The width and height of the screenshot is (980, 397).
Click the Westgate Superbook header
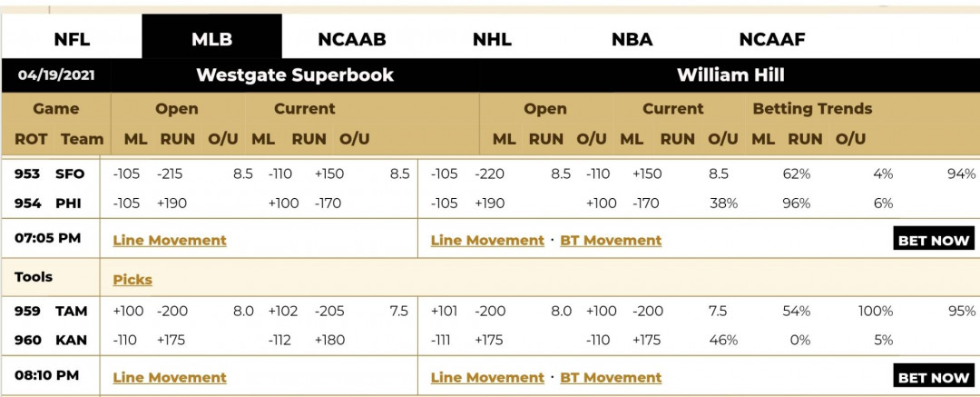pyautogui.click(x=295, y=75)
